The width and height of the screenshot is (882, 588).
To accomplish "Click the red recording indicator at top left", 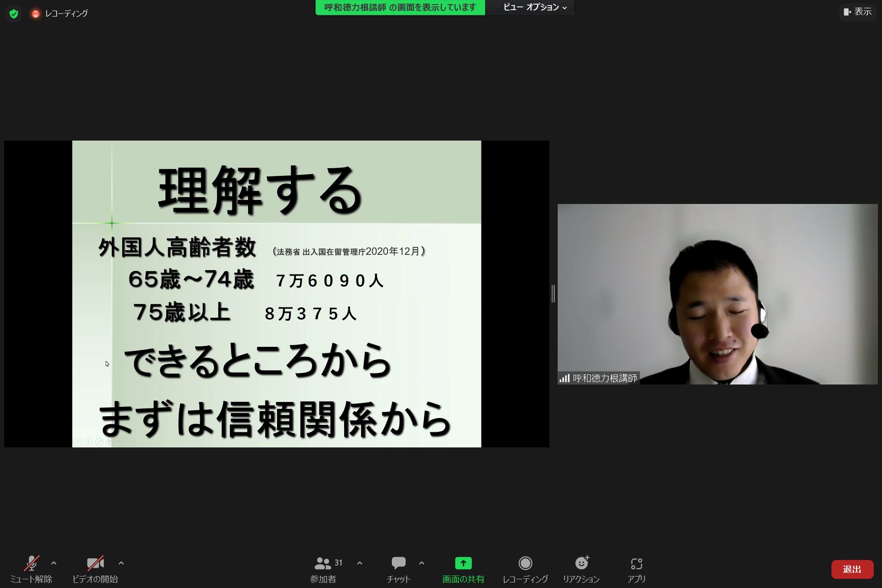I will [35, 14].
